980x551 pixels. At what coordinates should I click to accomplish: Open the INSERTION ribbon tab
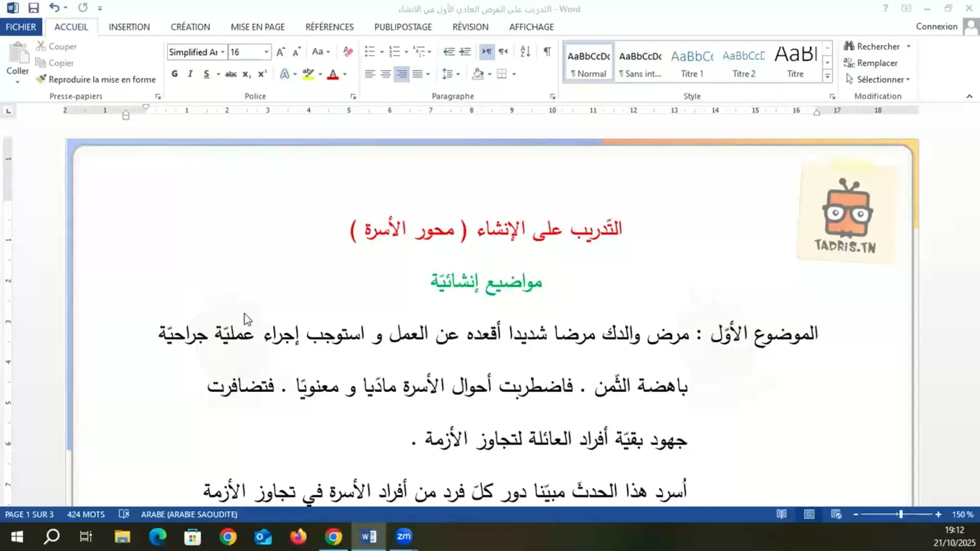[x=129, y=27]
